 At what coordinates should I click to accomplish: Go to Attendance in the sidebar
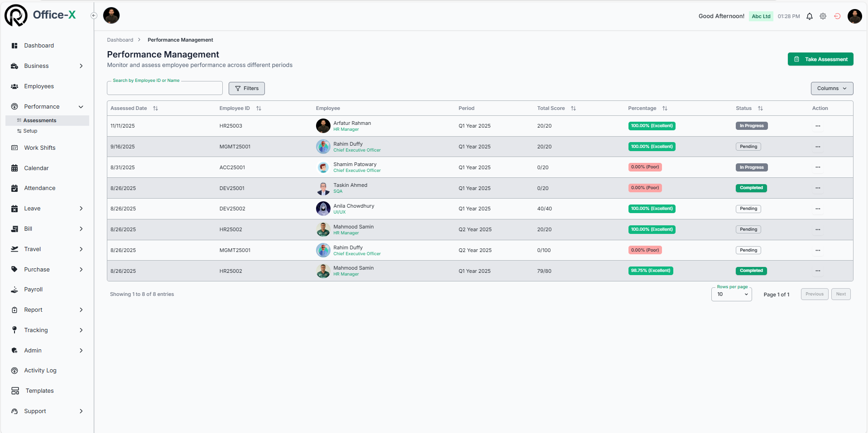pyautogui.click(x=39, y=188)
